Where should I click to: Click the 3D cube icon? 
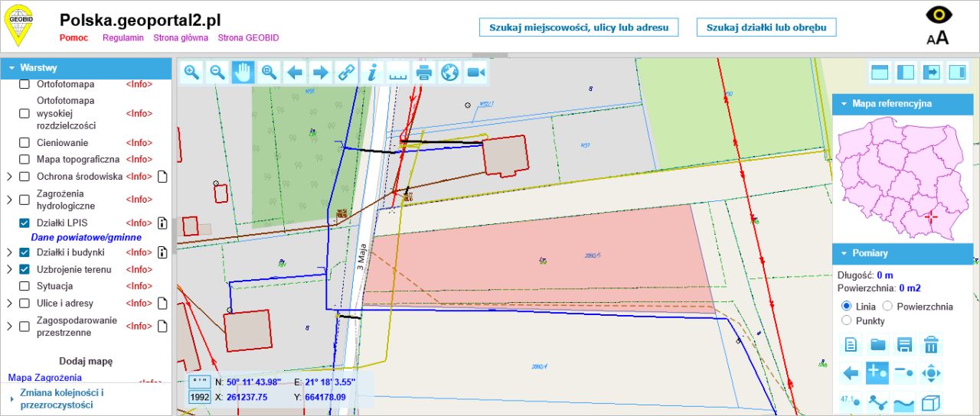[931, 401]
